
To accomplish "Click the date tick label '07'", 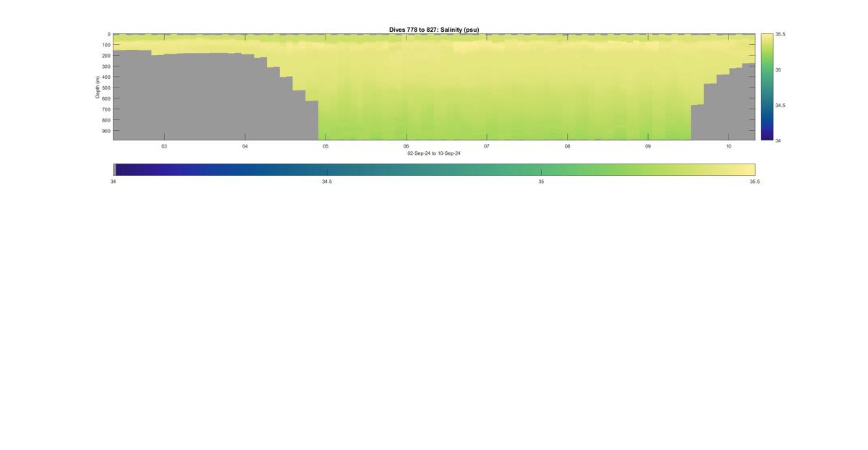I will pos(487,146).
